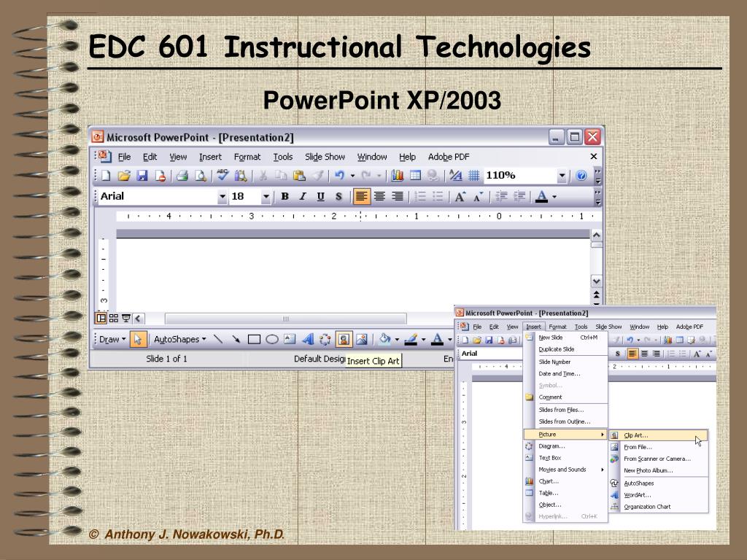Toggle Align Left in the large window
Image resolution: width=747 pixels, height=560 pixels.
click(362, 196)
